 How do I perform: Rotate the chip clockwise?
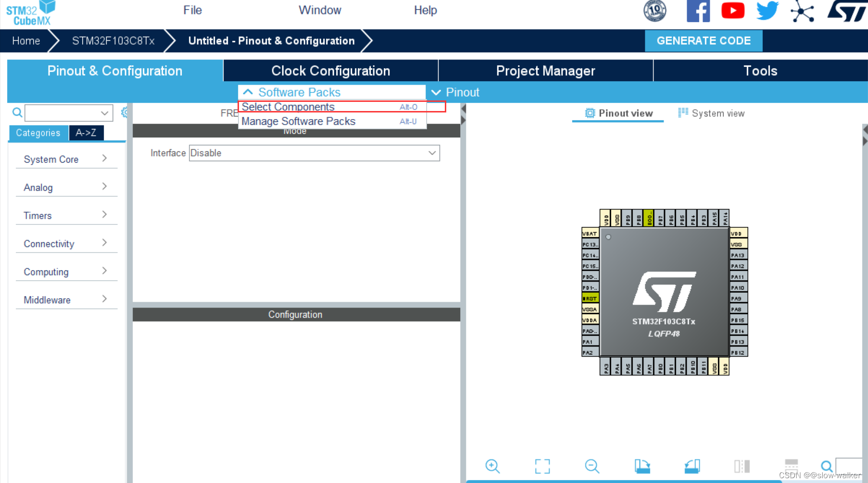click(642, 466)
